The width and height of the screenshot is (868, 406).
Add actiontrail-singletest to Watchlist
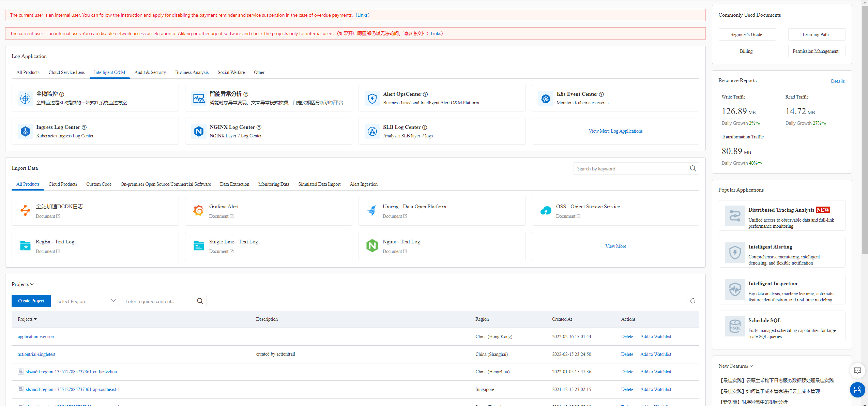(656, 354)
